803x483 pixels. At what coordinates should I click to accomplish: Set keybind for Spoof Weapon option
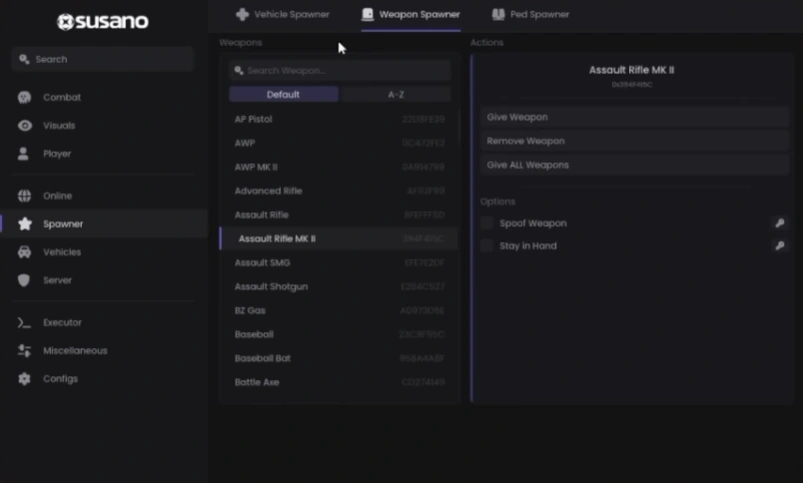[779, 223]
